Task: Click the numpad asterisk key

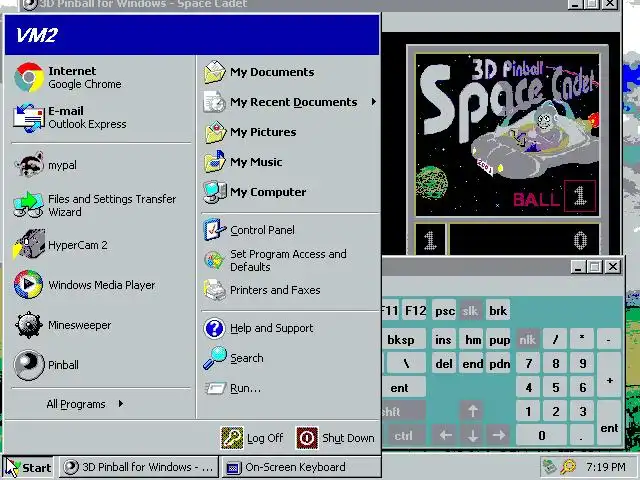Action: click(x=582, y=340)
